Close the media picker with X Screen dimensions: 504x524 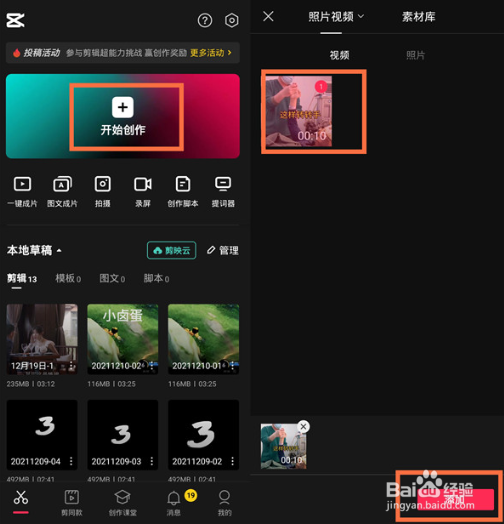click(268, 16)
